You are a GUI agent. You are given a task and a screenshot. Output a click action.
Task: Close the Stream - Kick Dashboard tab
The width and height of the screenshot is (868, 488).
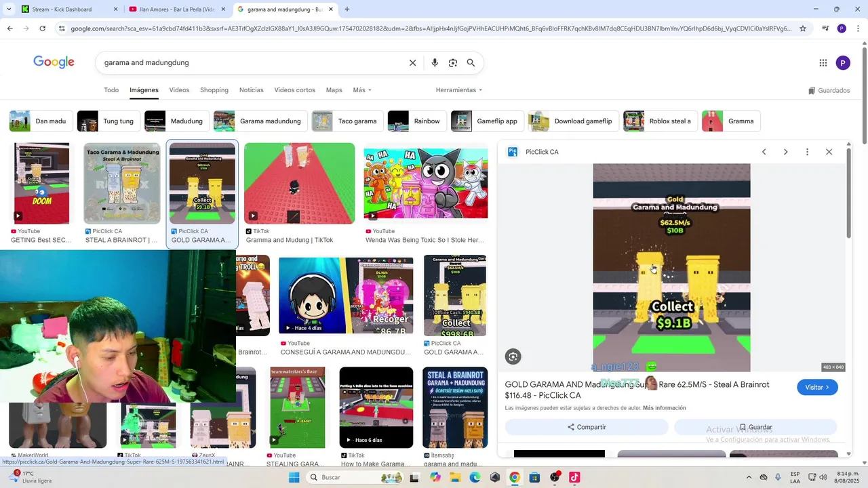click(115, 9)
